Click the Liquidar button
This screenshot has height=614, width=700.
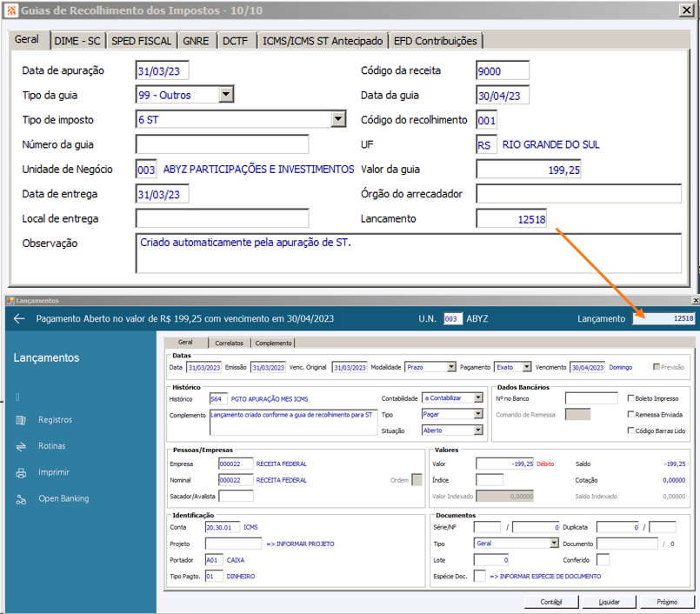coord(610,602)
